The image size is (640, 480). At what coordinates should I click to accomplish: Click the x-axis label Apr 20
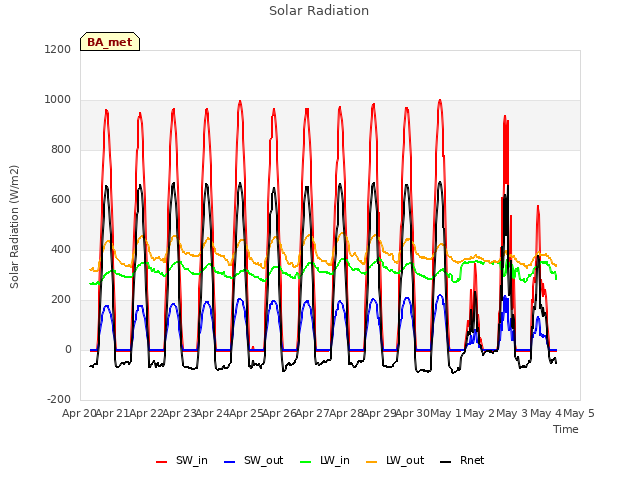[x=79, y=413]
